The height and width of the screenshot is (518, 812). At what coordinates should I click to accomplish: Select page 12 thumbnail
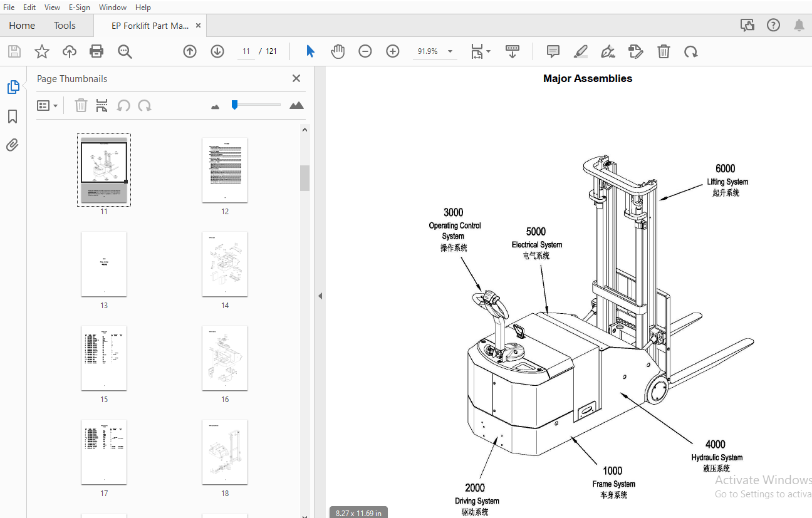pos(225,170)
